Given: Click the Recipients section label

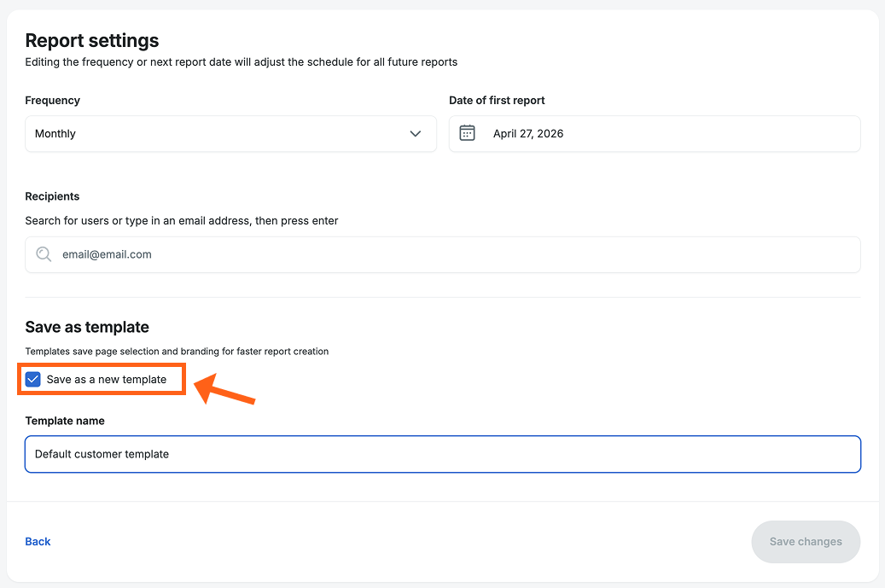Looking at the screenshot, I should coord(52,196).
